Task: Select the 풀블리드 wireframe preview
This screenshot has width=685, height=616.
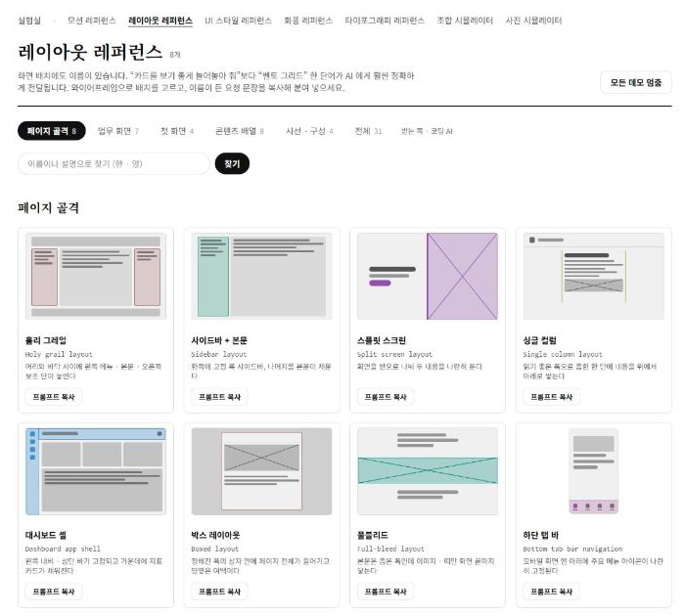Action: coord(428,471)
